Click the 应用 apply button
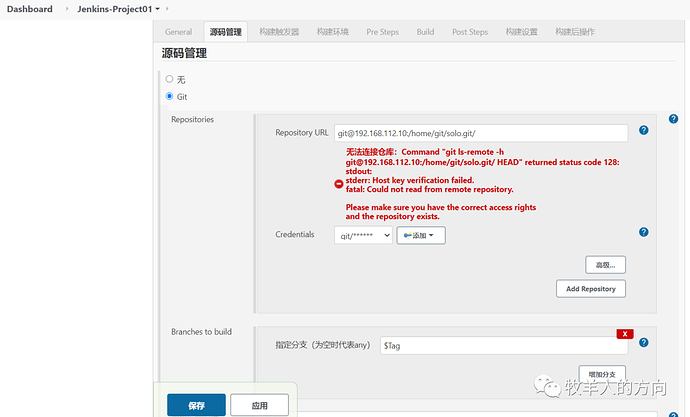Image resolution: width=690 pixels, height=417 pixels. (x=259, y=405)
